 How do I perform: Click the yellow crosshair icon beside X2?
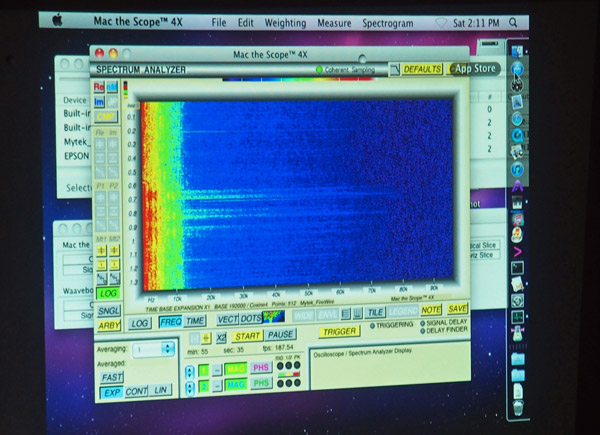[206, 338]
